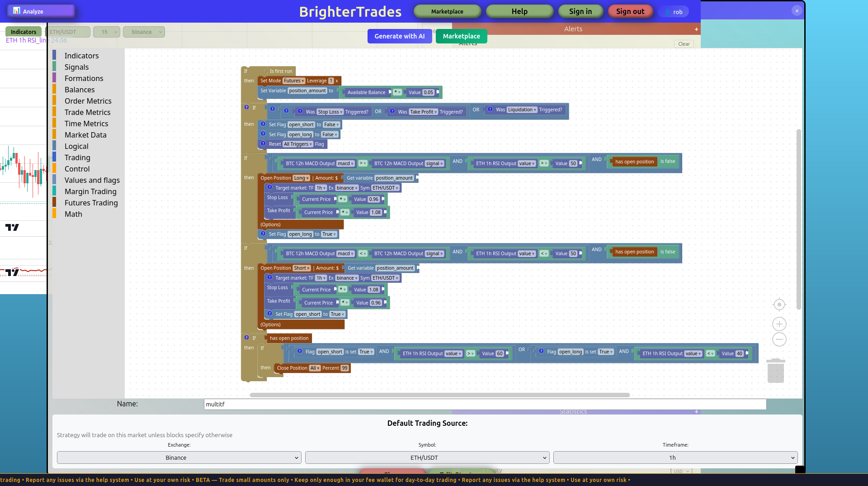This screenshot has width=868, height=486.
Task: Click the Analyze button
Action: pos(41,11)
